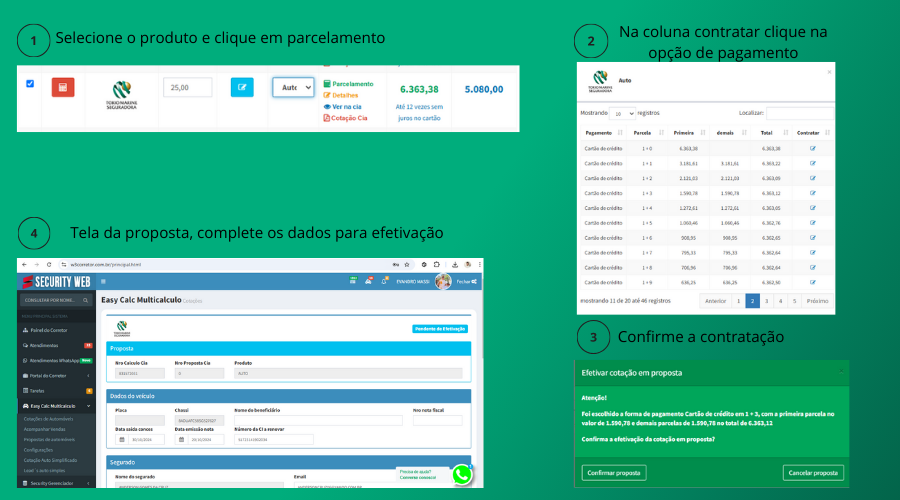This screenshot has height=500, width=900.
Task: Open the WhatsApp chat floating icon
Action: click(461, 475)
